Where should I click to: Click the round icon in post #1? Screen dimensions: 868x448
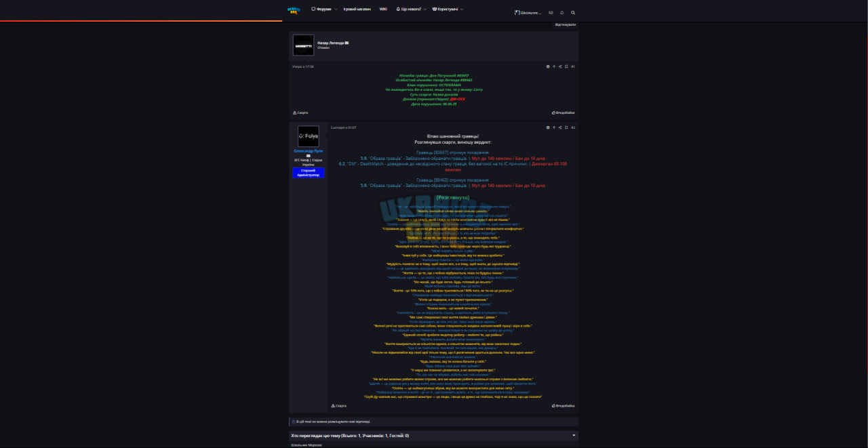[x=548, y=66]
